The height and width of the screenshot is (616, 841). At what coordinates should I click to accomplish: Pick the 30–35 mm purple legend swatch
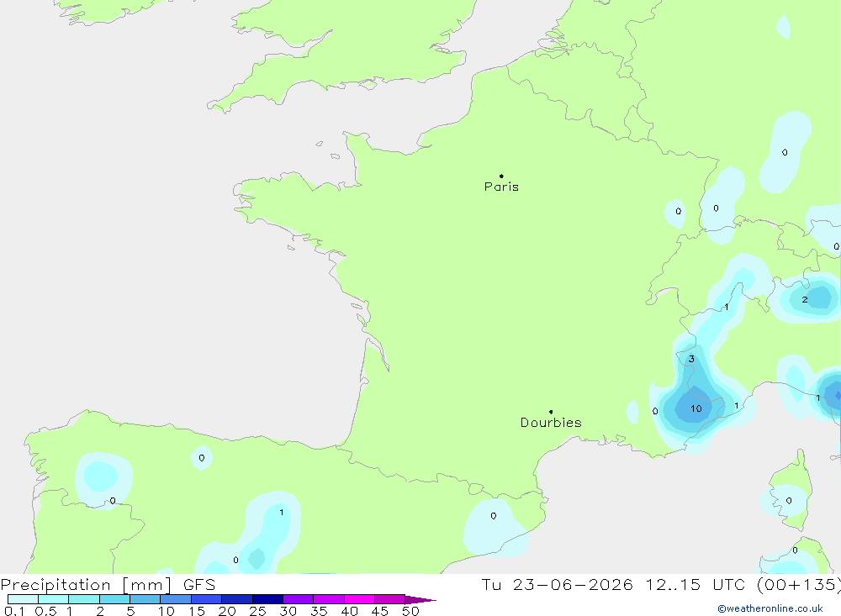coord(299,599)
